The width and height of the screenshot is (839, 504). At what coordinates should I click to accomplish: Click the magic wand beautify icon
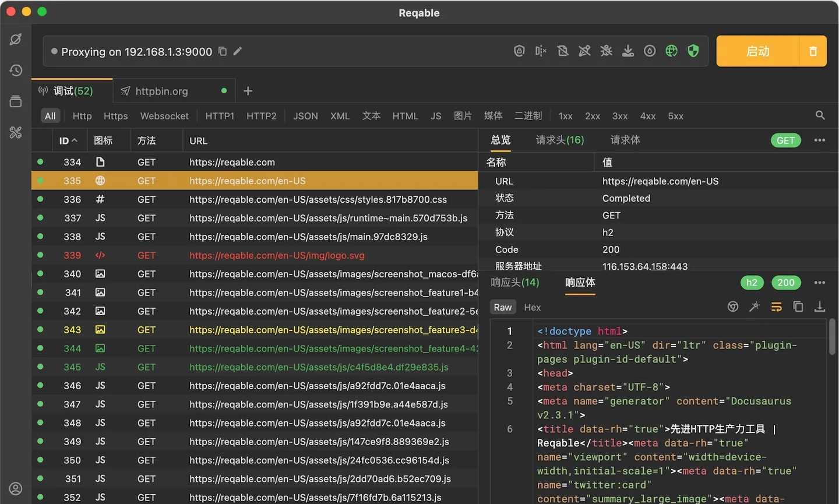(755, 306)
